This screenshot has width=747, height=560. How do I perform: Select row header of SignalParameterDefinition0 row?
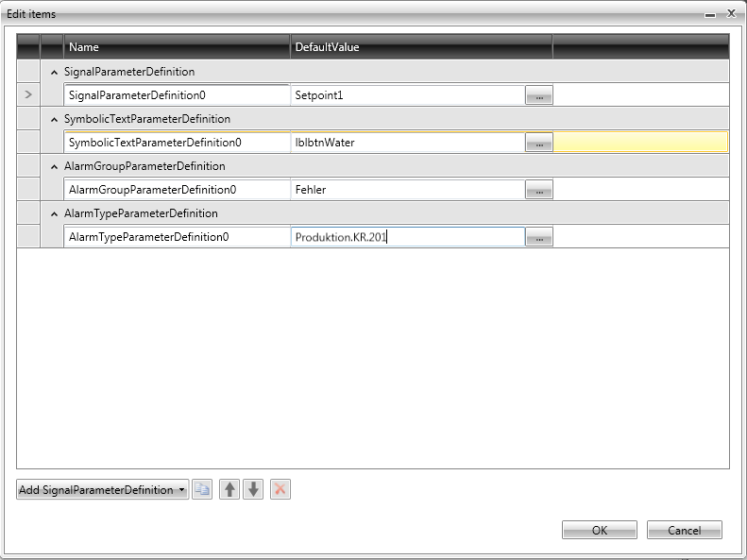tap(27, 95)
